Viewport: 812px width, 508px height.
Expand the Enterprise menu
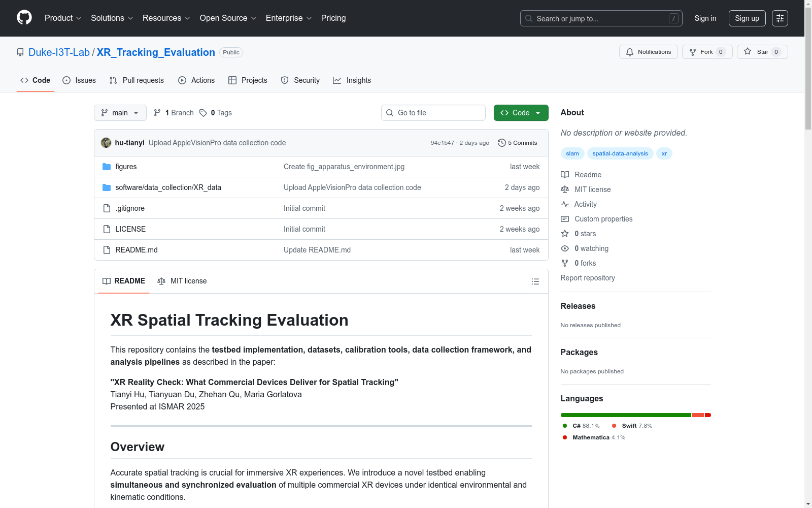pyautogui.click(x=289, y=18)
